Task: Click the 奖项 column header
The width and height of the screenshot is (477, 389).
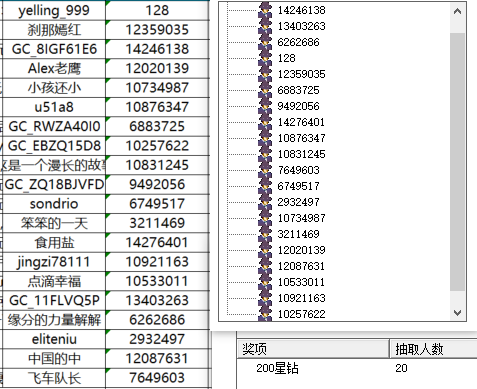Action: tap(313, 349)
